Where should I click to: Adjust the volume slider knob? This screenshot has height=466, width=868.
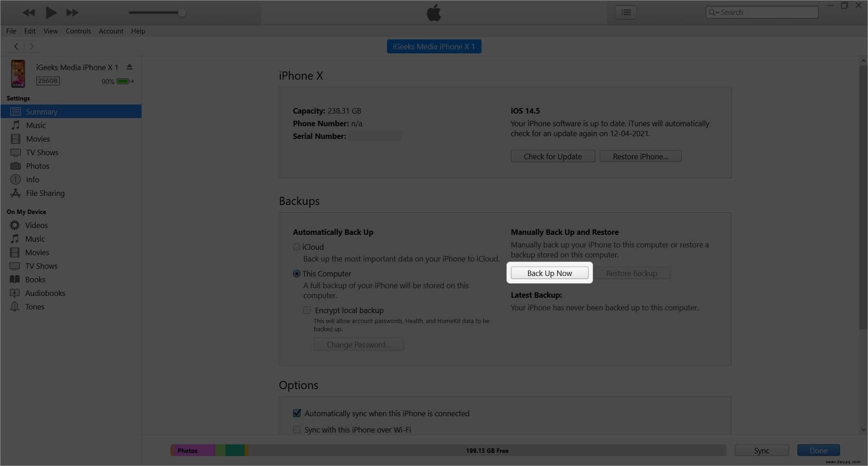click(x=182, y=13)
